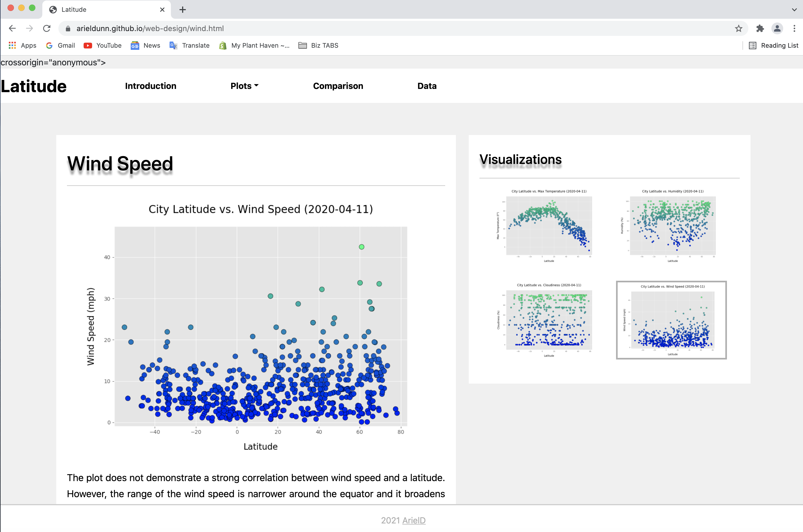Open the Chrome three-dot menu
The image size is (803, 532).
pos(794,28)
